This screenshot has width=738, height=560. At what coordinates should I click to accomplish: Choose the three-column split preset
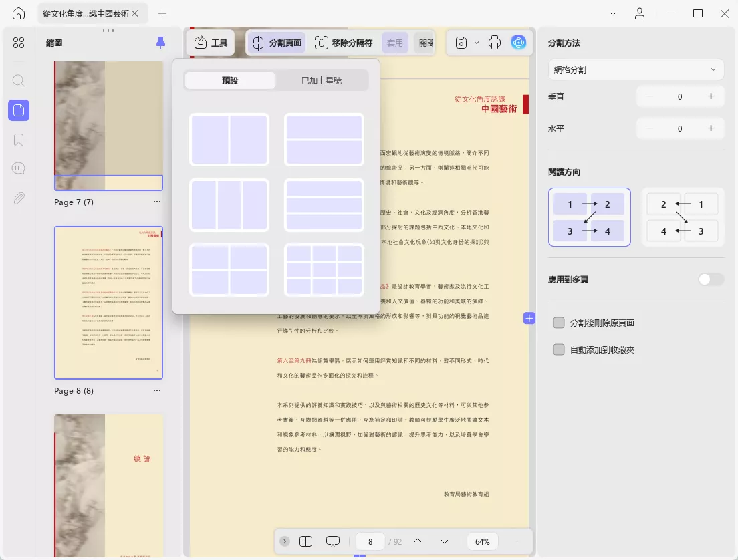tap(229, 205)
